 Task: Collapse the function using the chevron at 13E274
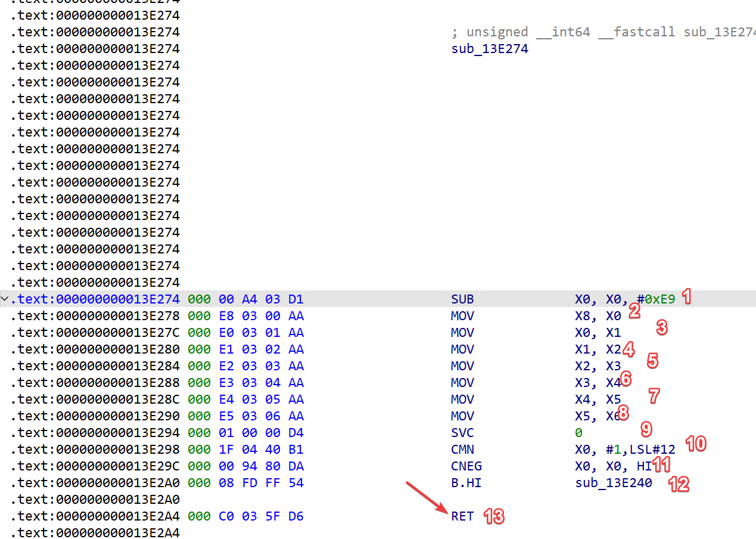[x=5, y=299]
